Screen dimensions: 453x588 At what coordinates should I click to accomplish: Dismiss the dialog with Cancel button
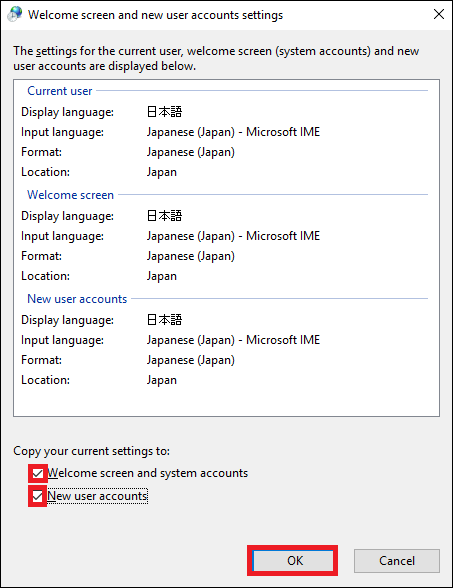click(x=397, y=561)
